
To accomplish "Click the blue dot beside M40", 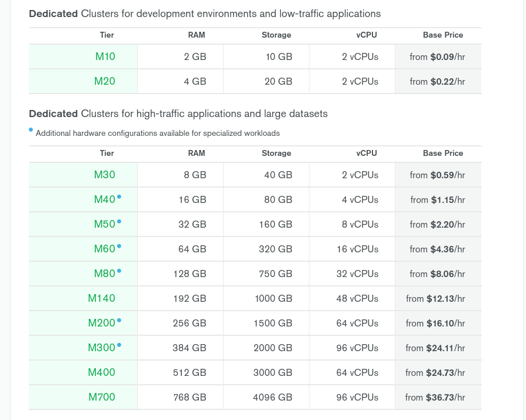I will tap(119, 197).
